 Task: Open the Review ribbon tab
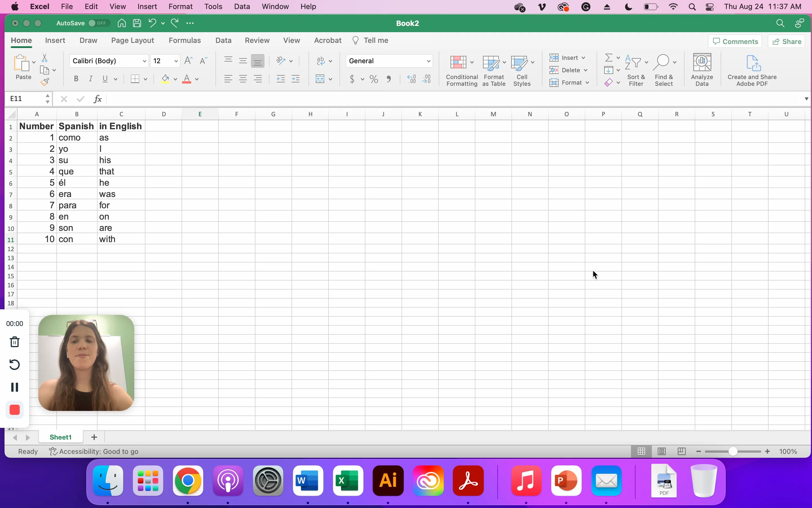[x=257, y=40]
